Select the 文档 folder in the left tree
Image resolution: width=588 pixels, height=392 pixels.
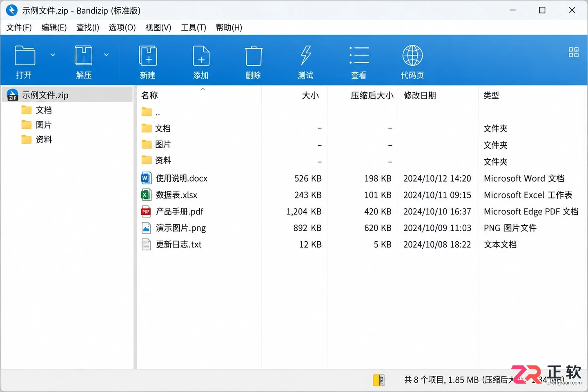44,110
